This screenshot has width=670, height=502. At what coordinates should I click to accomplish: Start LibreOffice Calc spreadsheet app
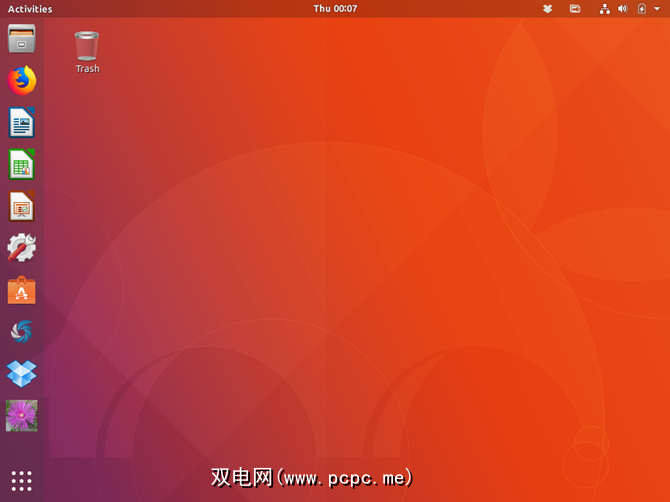(21, 165)
